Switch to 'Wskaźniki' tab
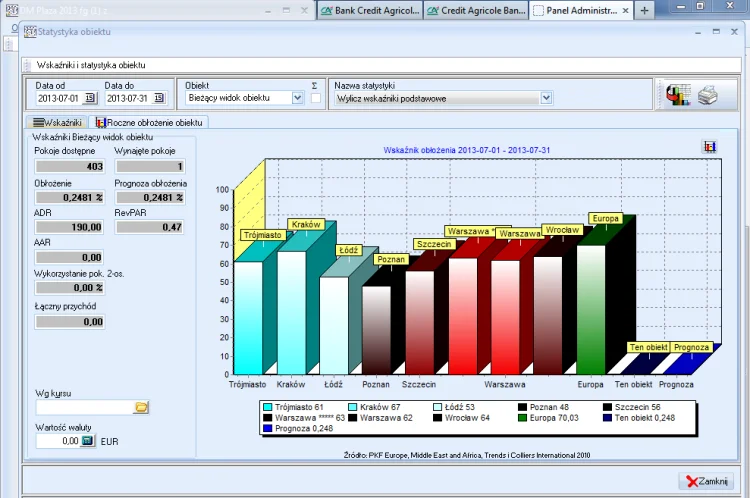The image size is (750, 498). 57,122
